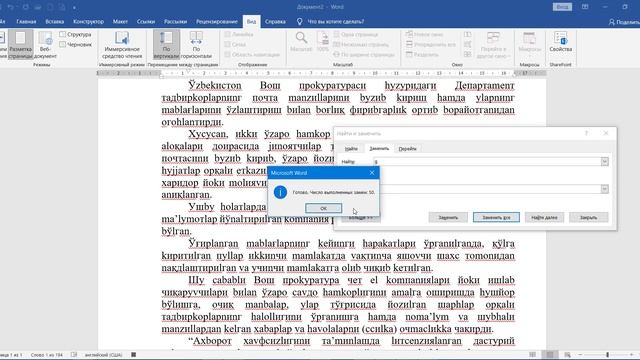This screenshot has height=360, width=640.
Task: Click the Undo arrow in the quick access toolbar
Action: tap(11, 7)
